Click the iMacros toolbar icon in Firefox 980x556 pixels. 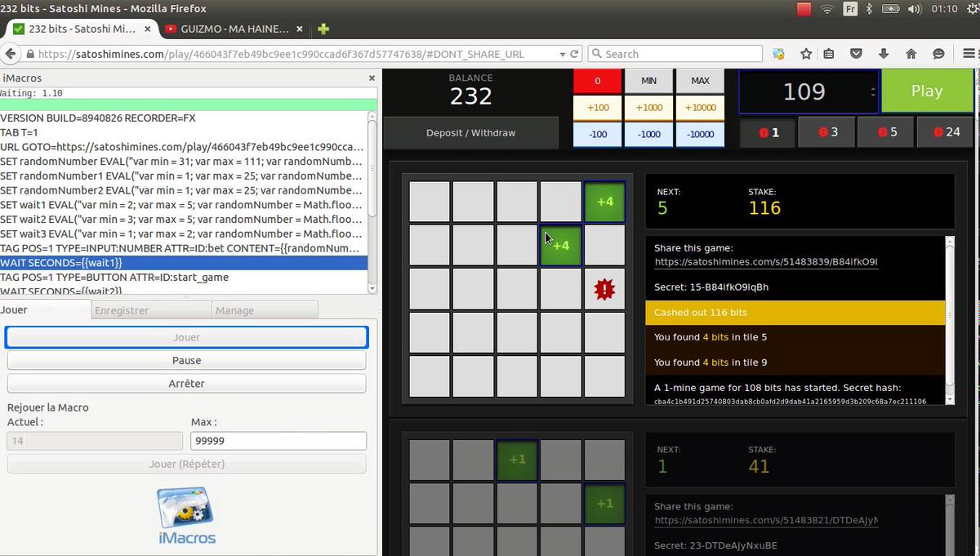pyautogui.click(x=779, y=54)
